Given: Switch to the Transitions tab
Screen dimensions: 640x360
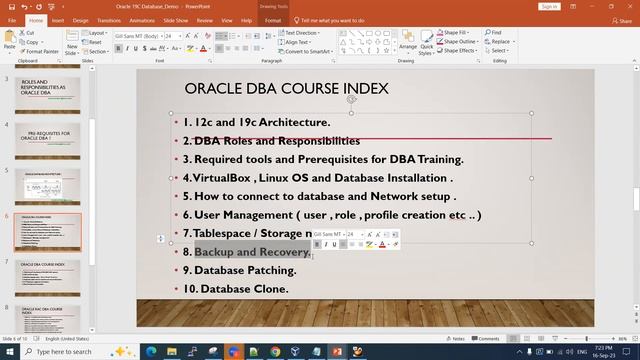Looking at the screenshot, I should [109, 20].
